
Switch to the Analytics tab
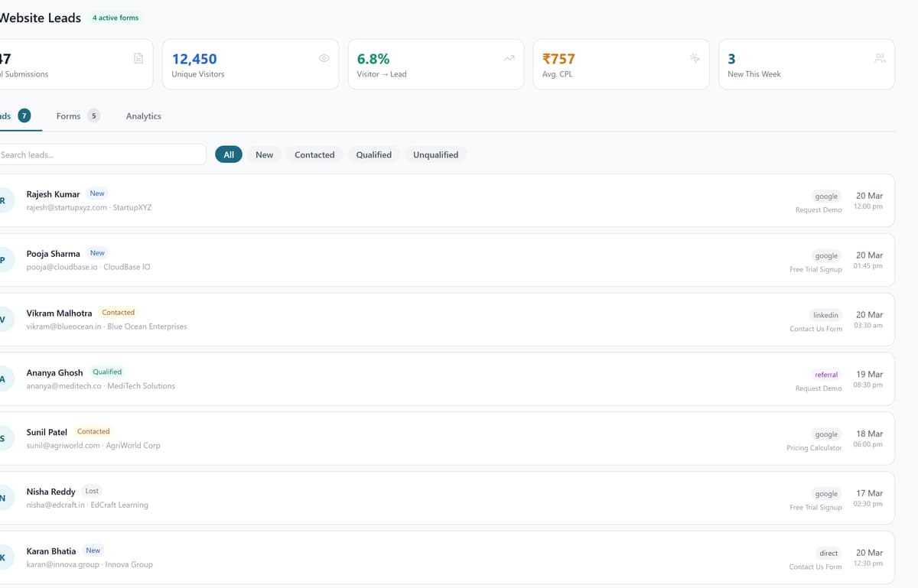coord(144,116)
